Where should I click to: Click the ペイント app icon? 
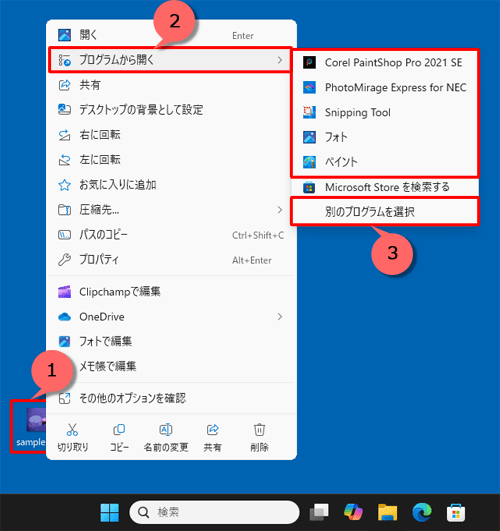click(309, 162)
